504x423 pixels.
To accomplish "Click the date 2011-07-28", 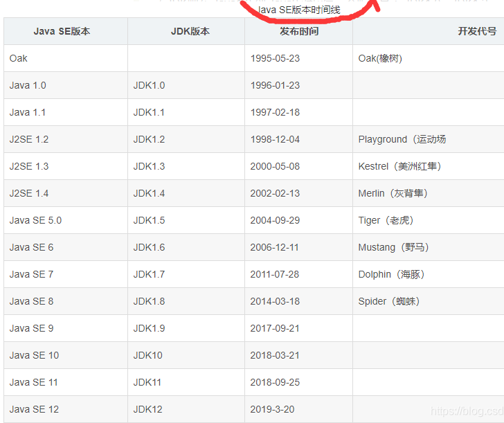I will 275,274.
